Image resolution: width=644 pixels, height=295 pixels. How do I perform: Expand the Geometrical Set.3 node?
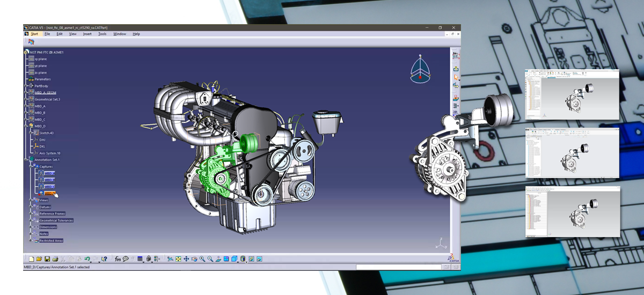(x=27, y=99)
